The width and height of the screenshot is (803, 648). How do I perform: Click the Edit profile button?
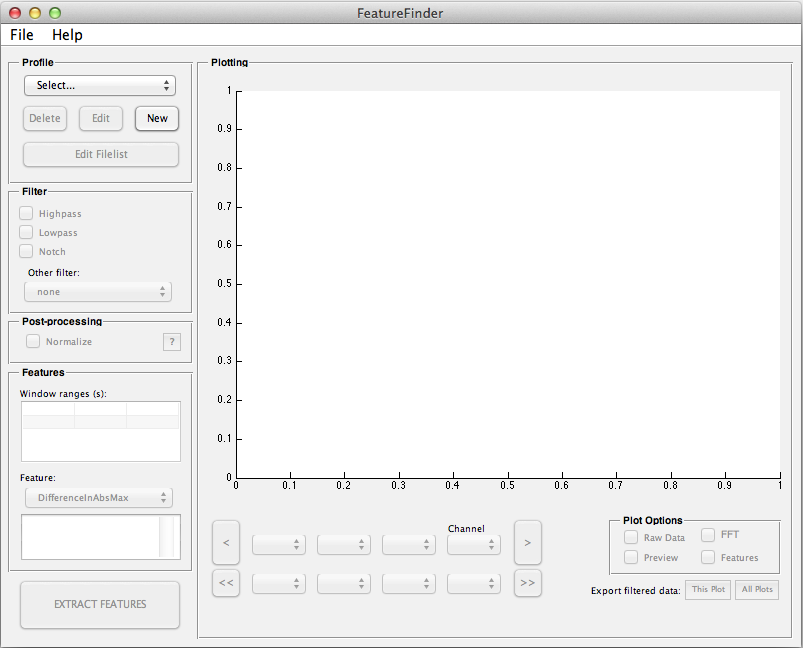101,118
